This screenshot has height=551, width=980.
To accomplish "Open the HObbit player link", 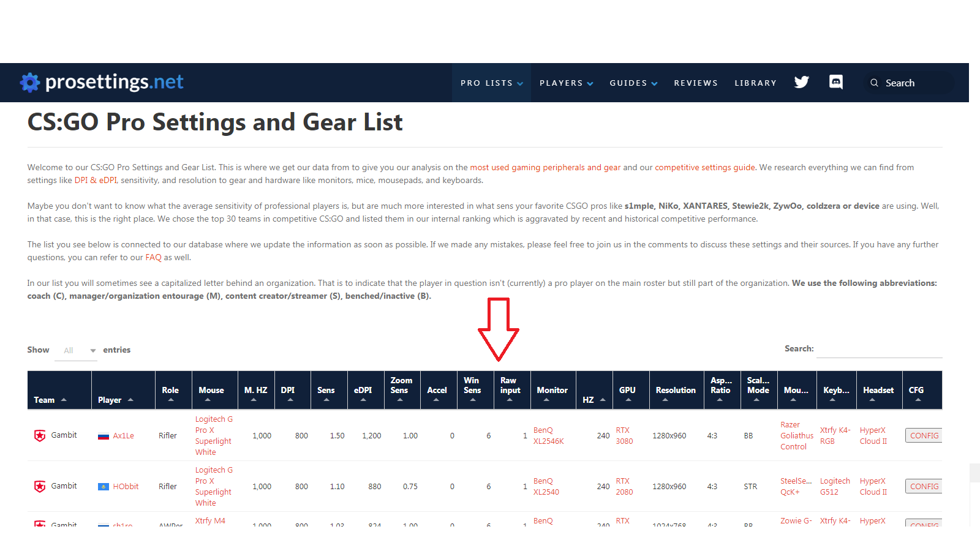I will click(126, 487).
